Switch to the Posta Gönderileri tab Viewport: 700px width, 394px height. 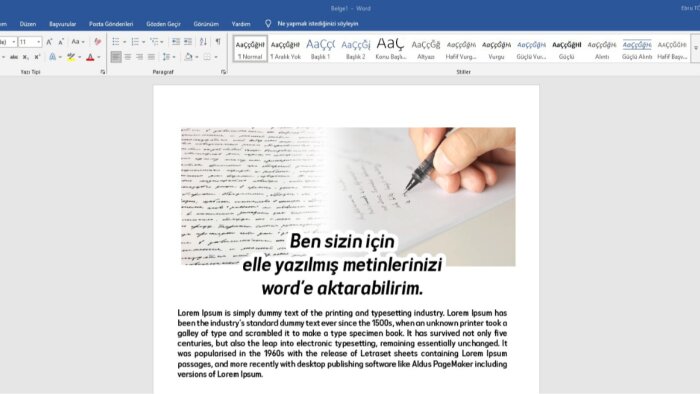click(111, 24)
